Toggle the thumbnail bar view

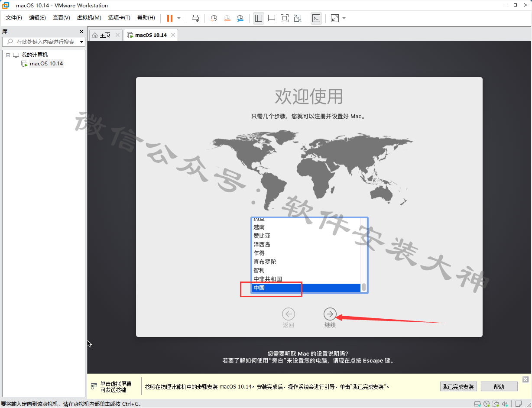[272, 18]
